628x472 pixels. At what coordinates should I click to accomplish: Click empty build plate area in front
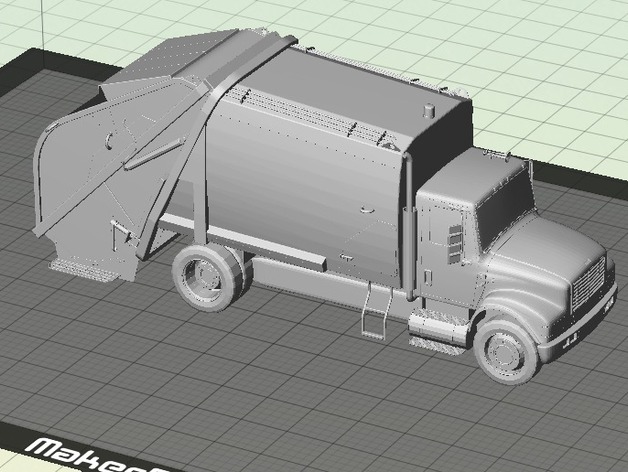[300, 400]
